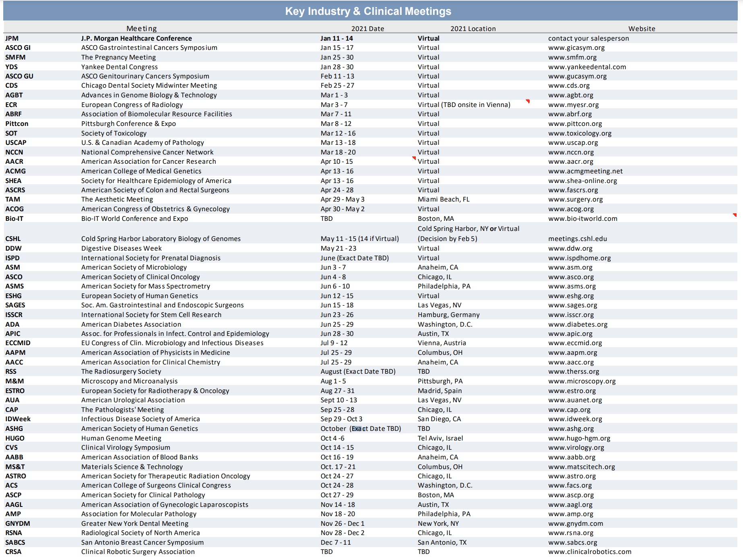Click 'October (Exact Date TBD)' cell
The height and width of the screenshot is (560, 743).
(361, 429)
